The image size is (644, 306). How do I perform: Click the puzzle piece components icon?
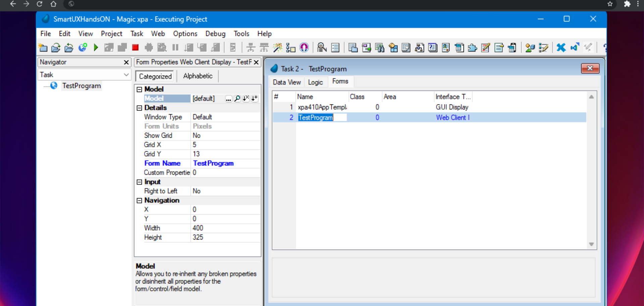(x=472, y=48)
